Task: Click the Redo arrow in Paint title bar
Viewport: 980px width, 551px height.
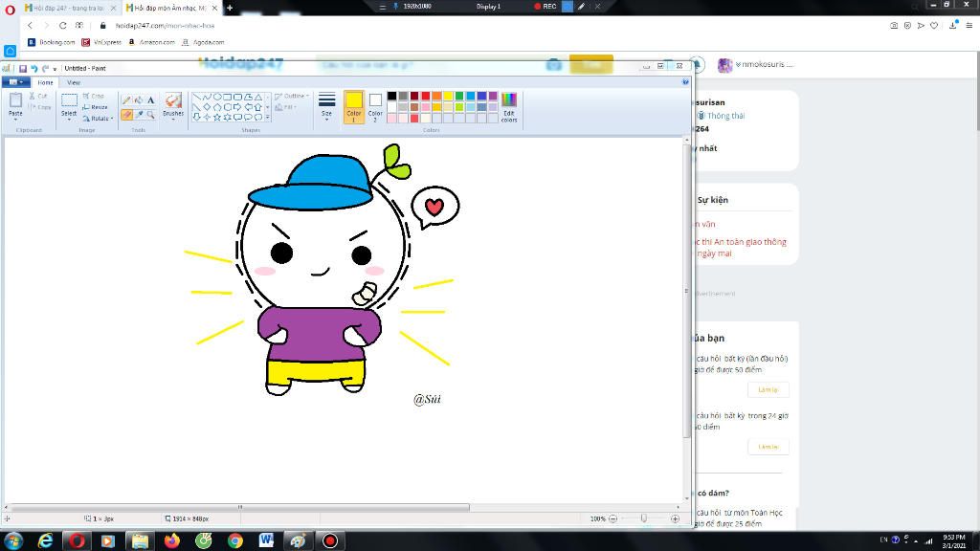Action: tap(45, 68)
